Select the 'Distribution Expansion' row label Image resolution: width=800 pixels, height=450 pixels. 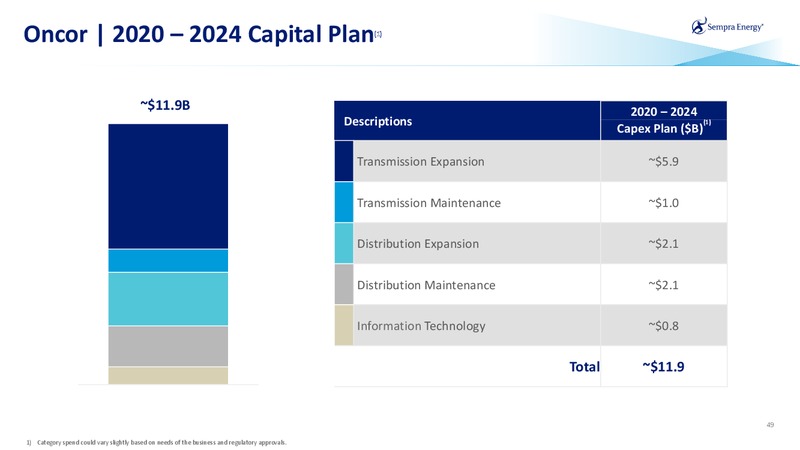coord(418,244)
